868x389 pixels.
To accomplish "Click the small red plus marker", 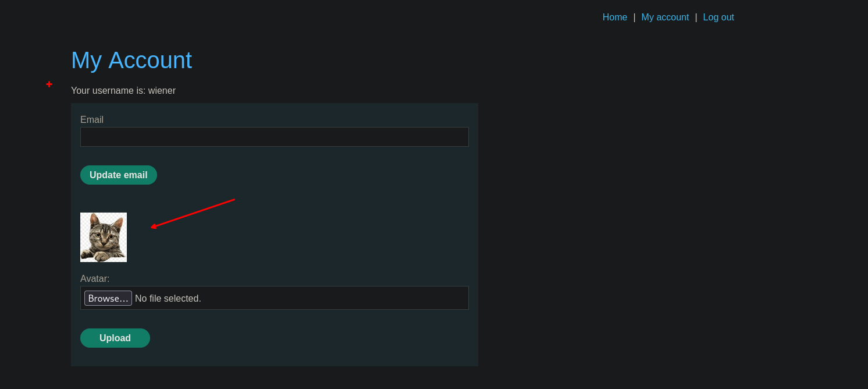I will click(x=49, y=84).
